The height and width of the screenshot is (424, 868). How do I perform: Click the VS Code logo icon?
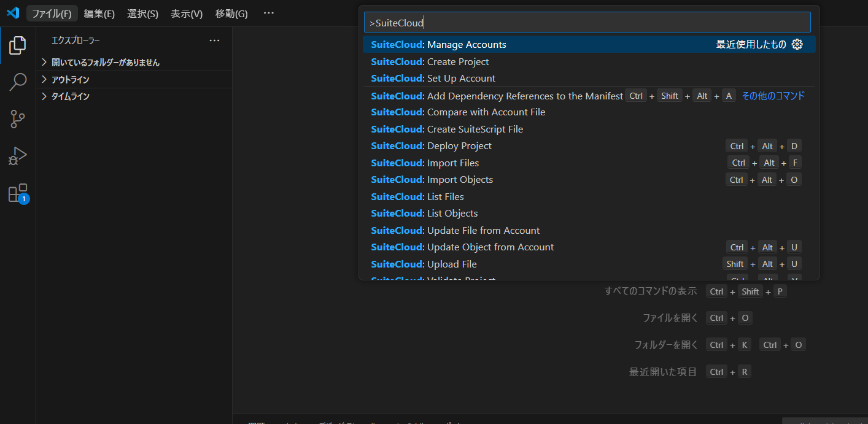pos(13,13)
